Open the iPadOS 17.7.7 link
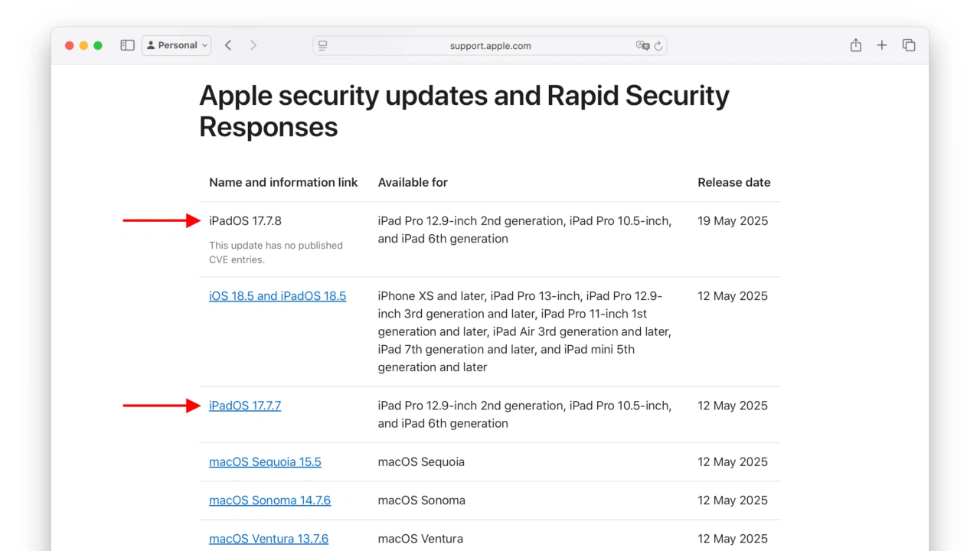The height and width of the screenshot is (551, 980). pyautogui.click(x=245, y=406)
